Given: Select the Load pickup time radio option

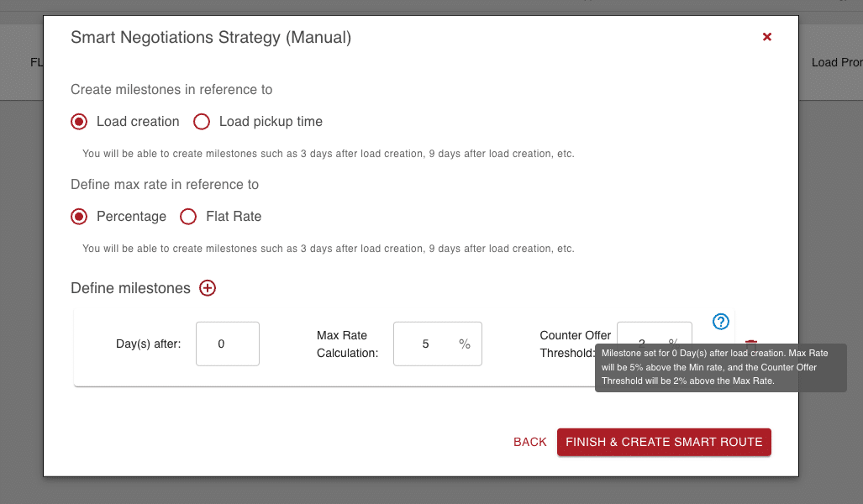Looking at the screenshot, I should tap(202, 122).
